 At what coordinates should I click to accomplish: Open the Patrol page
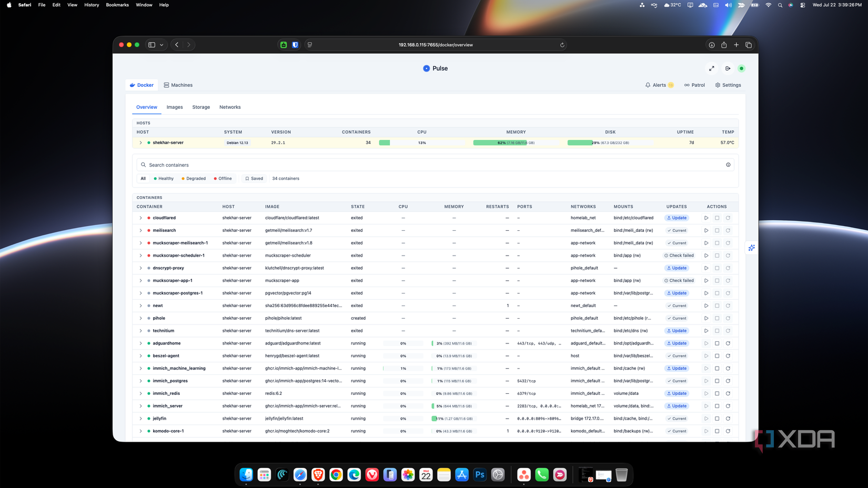click(x=694, y=85)
